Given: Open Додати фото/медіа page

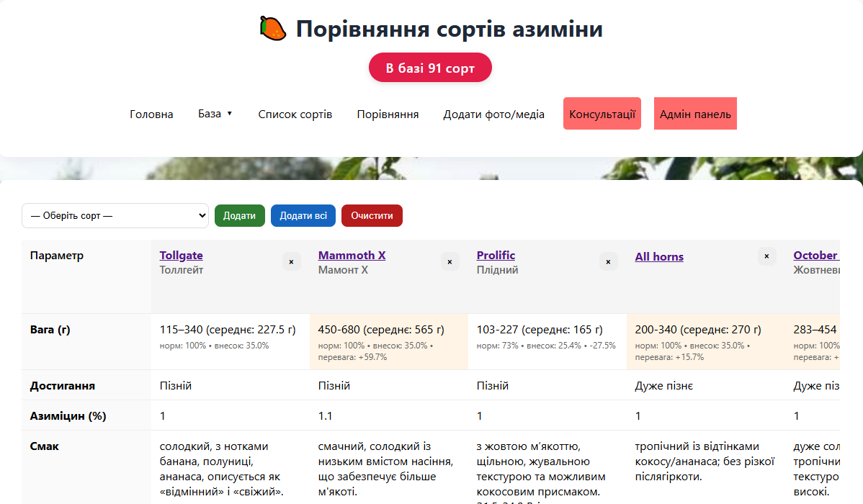Looking at the screenshot, I should (x=493, y=114).
